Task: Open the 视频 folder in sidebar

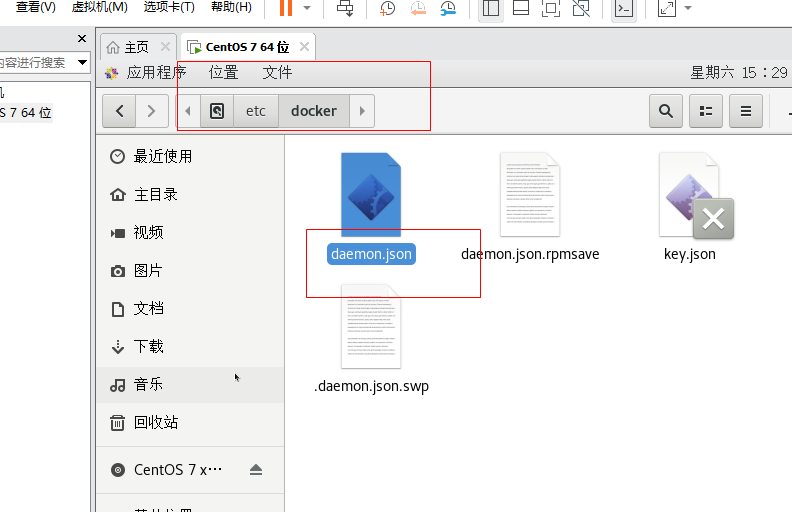Action: (190, 232)
